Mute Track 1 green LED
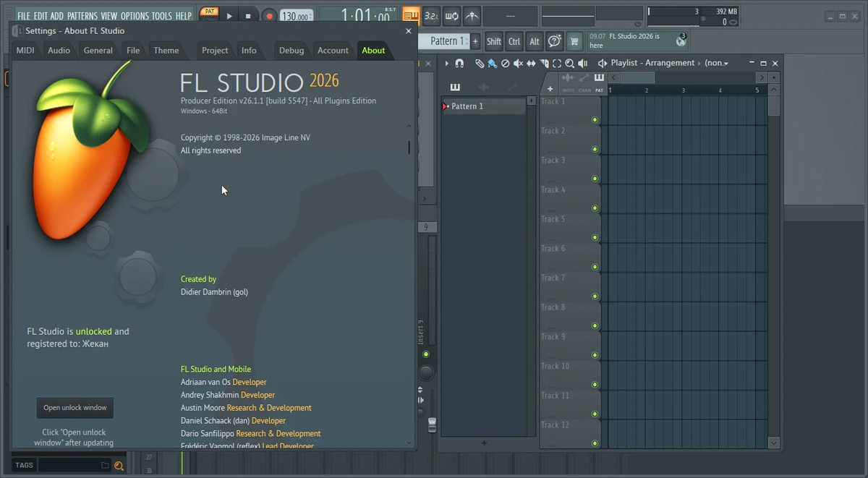Screen dimensions: 868x478 (595, 120)
